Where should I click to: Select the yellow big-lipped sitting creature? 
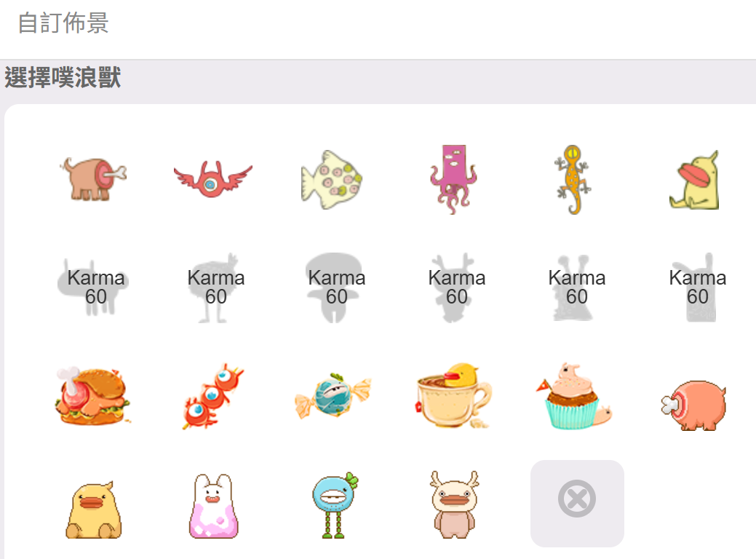(694, 180)
